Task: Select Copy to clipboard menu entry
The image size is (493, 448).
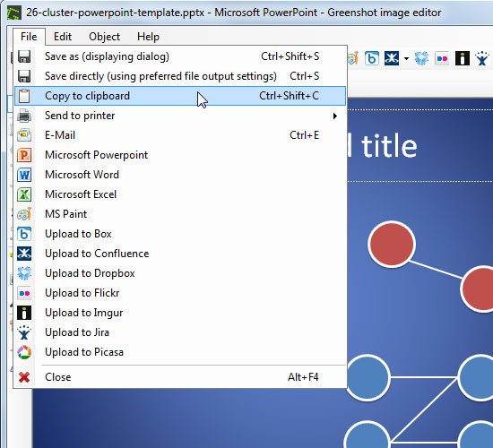Action: [180, 96]
